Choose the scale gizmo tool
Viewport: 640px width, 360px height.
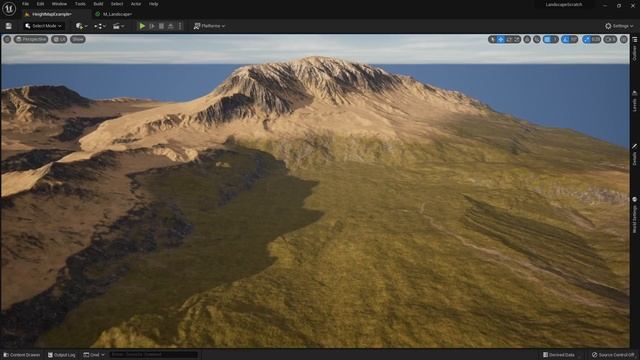coord(517,39)
